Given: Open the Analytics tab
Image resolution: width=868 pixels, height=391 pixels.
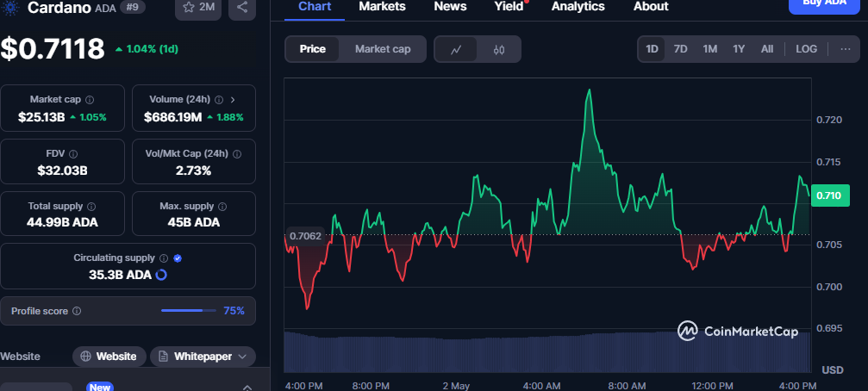Looking at the screenshot, I should pyautogui.click(x=578, y=7).
